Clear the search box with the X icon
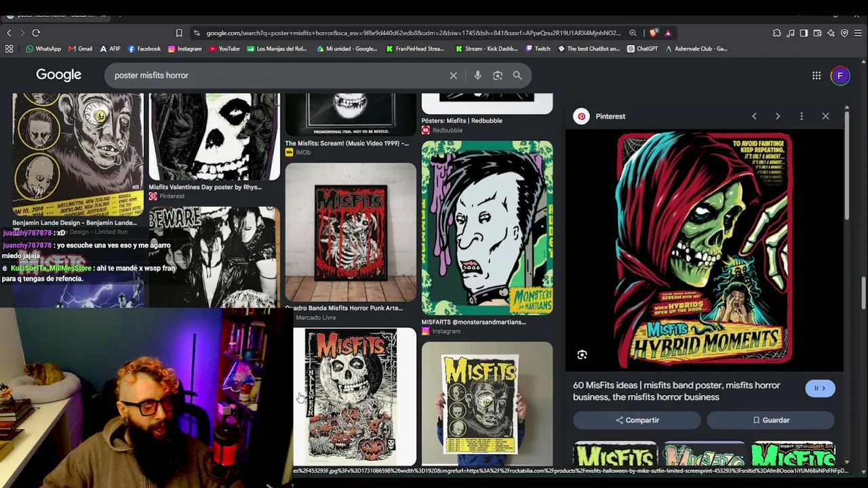The image size is (868, 488). [x=454, y=75]
